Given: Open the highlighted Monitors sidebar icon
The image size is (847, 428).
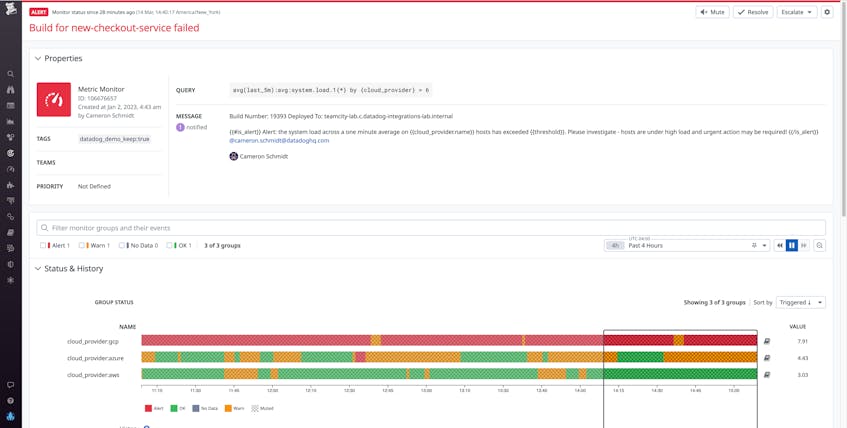Looking at the screenshot, I should (10, 153).
